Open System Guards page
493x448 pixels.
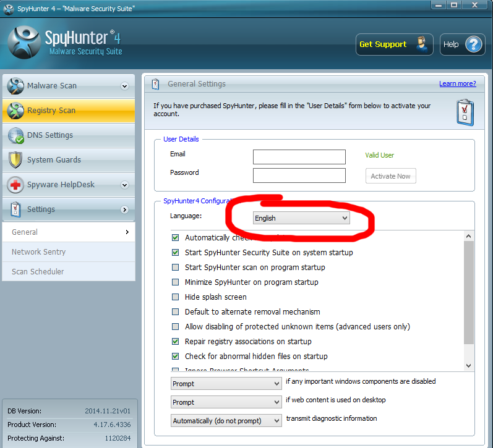(69, 160)
